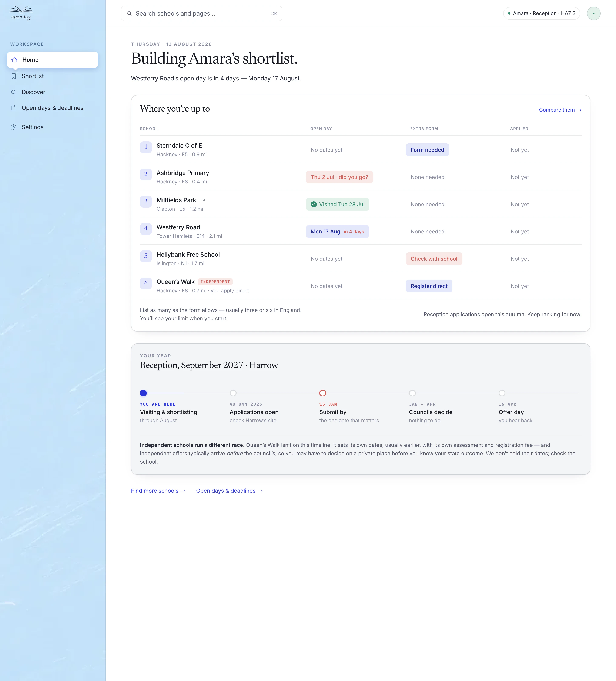Open the Ashbridge Primary school name
The width and height of the screenshot is (616, 681).
183,173
